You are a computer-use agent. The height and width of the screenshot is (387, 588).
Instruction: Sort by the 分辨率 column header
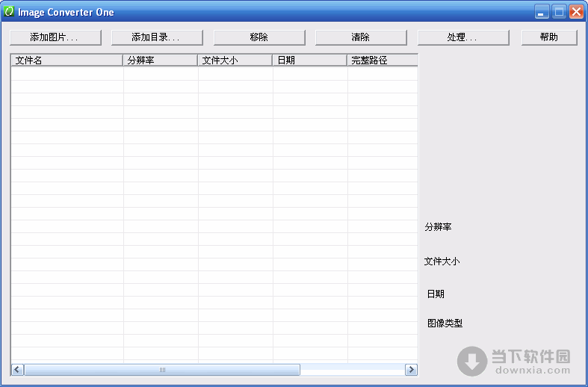[160, 61]
